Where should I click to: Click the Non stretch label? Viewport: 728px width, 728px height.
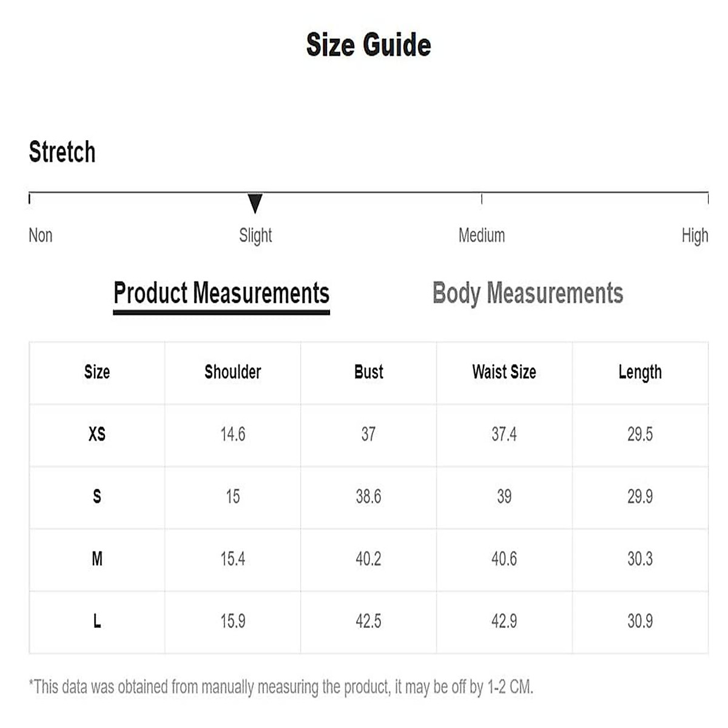41,235
